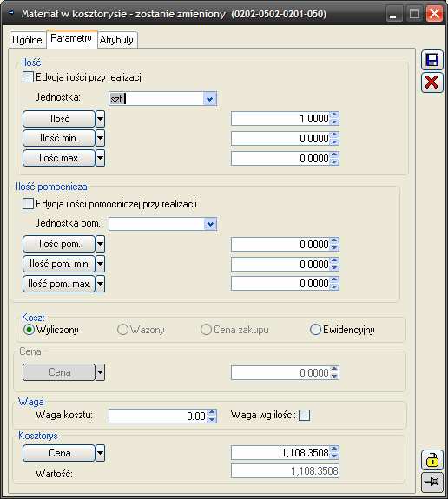Close the Materiał w kosztorysie window
The height and width of the screenshot is (499, 448).
click(x=434, y=14)
